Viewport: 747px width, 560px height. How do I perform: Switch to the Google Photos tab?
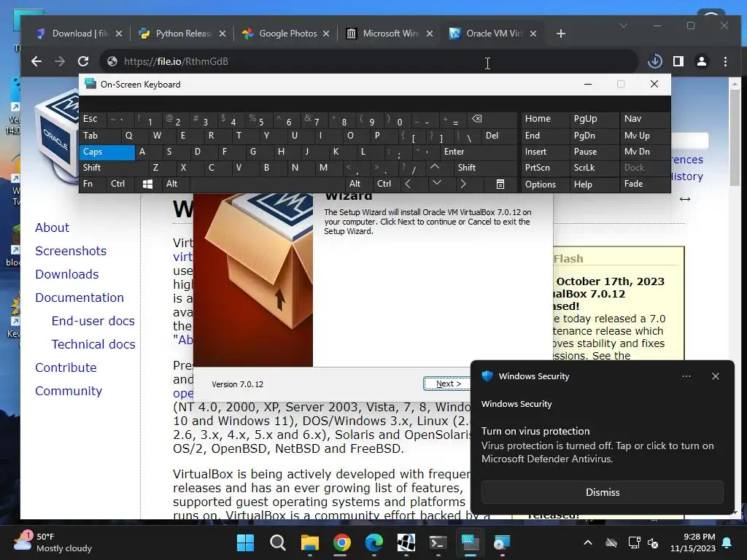point(286,34)
